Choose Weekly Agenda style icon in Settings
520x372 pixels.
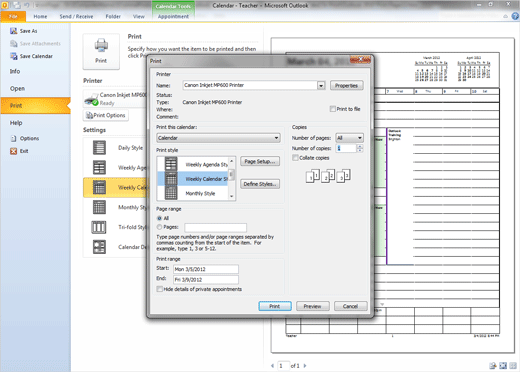click(x=99, y=167)
